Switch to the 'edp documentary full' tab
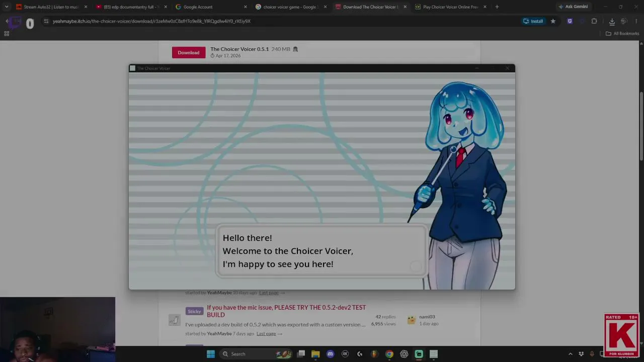This screenshot has width=644, height=362. (131, 7)
